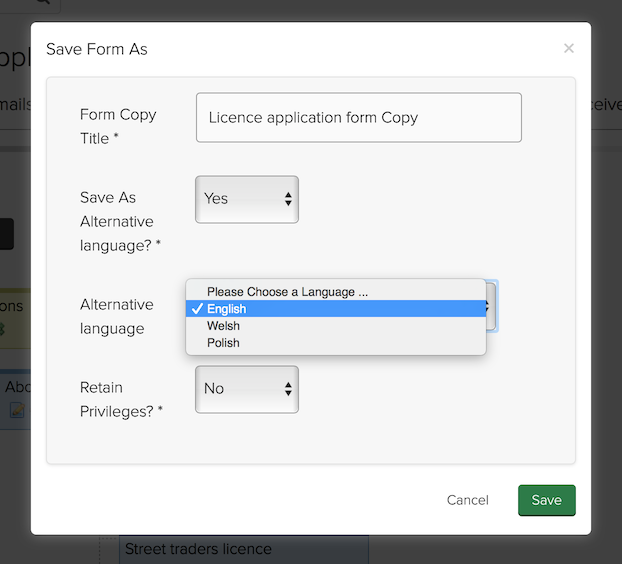Click the search magnifier icon behind dialog
This screenshot has width=622, height=564.
[43, 4]
